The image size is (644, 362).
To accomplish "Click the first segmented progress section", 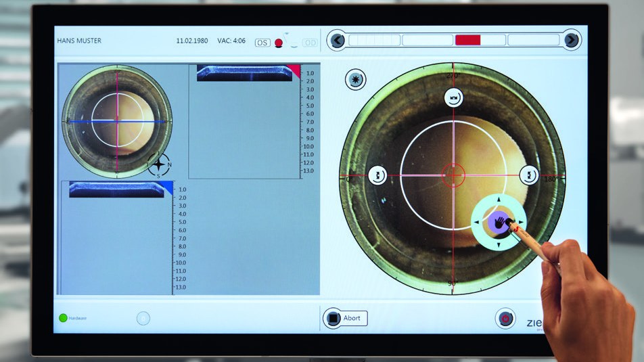I will point(374,41).
